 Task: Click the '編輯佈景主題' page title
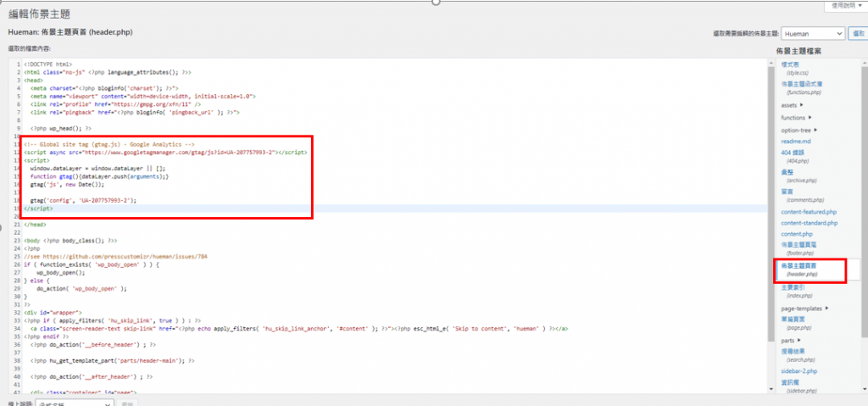coord(39,14)
